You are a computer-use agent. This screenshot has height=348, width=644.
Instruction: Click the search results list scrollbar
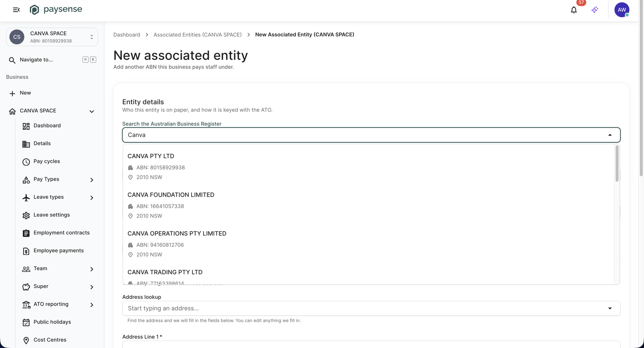tap(617, 163)
